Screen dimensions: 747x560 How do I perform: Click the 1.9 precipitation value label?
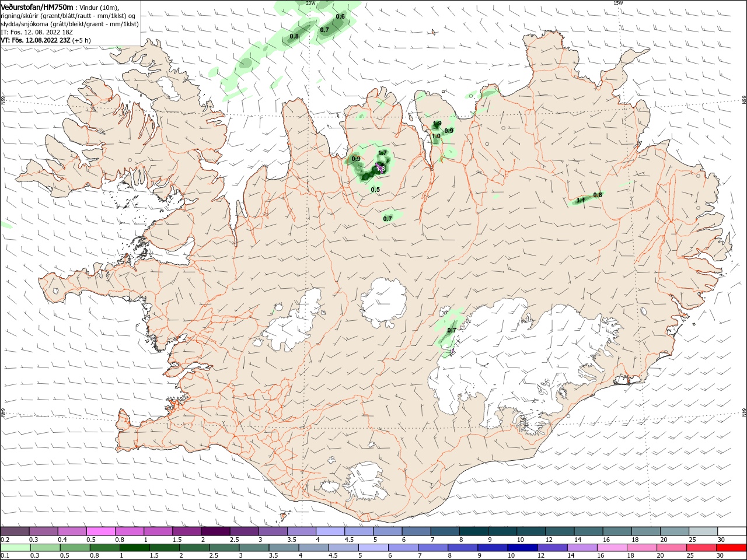click(437, 124)
